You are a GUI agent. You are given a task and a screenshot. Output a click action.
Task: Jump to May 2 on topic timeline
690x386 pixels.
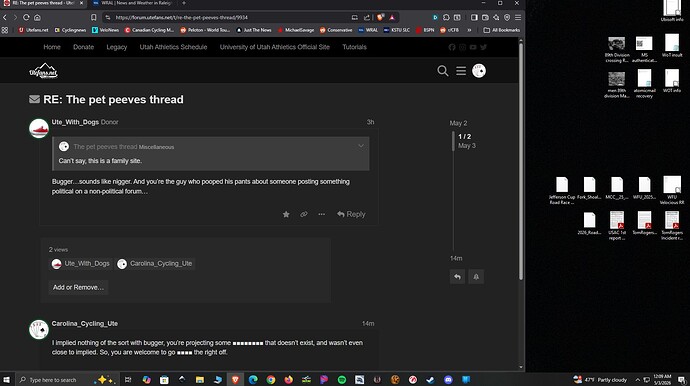point(458,123)
